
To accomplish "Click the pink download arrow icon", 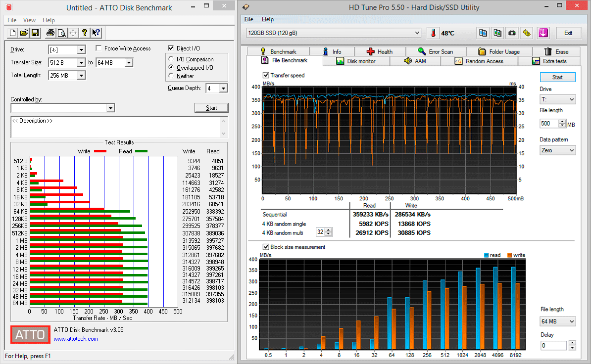I will [543, 33].
